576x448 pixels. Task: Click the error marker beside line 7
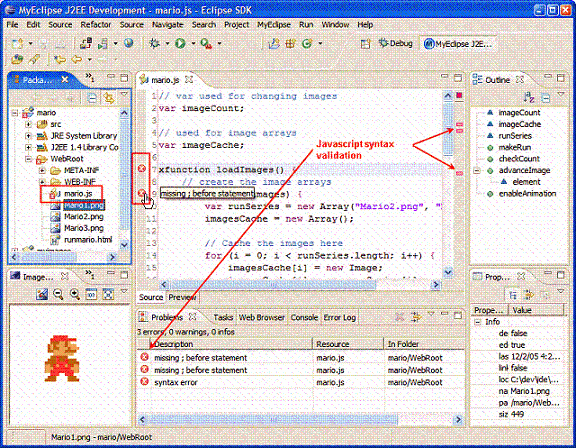pos(142,169)
